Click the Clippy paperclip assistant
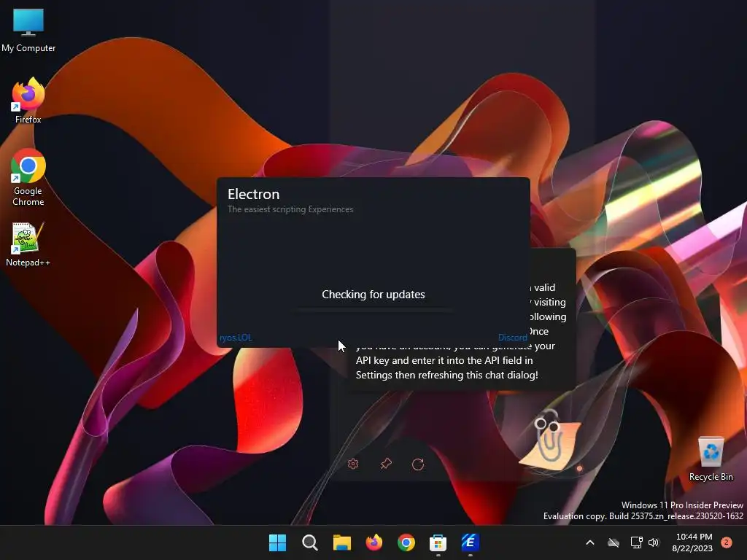 tap(551, 440)
